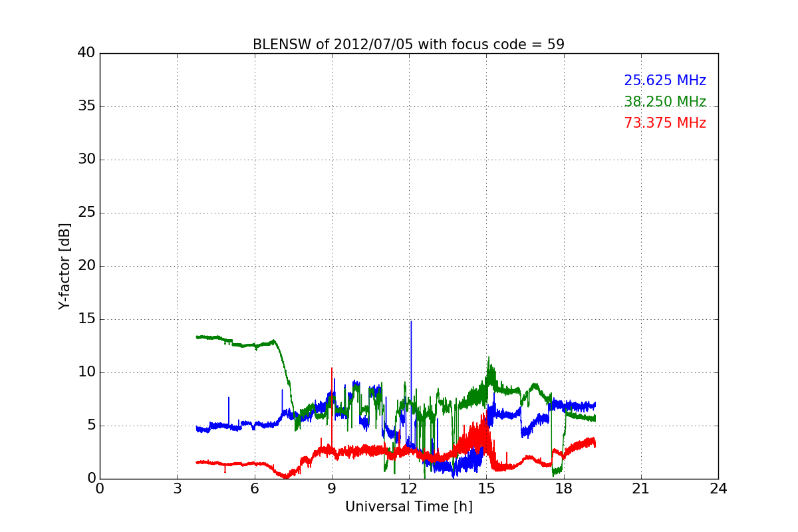Click x-axis tick label 9
Image resolution: width=798 pixels, height=532 pixels.
pos(331,489)
